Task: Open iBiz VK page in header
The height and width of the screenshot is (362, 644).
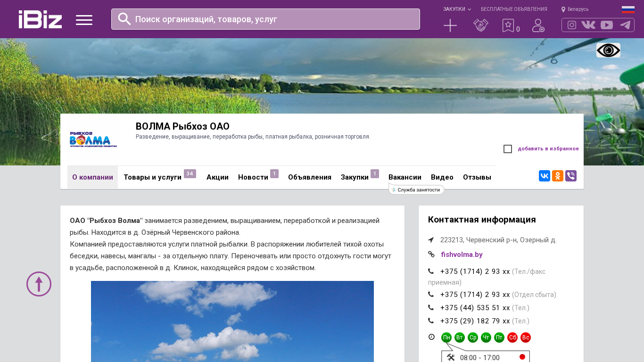Action: 588,25
